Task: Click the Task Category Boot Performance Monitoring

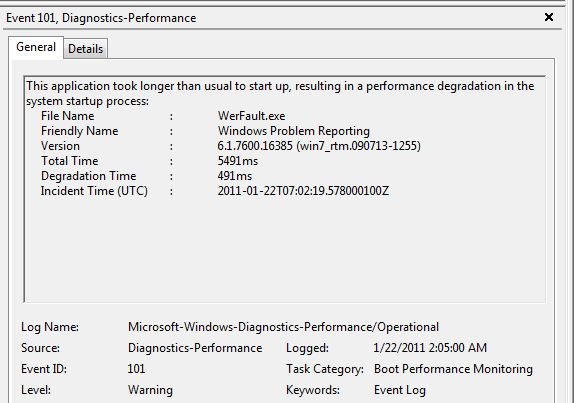Action: click(453, 369)
